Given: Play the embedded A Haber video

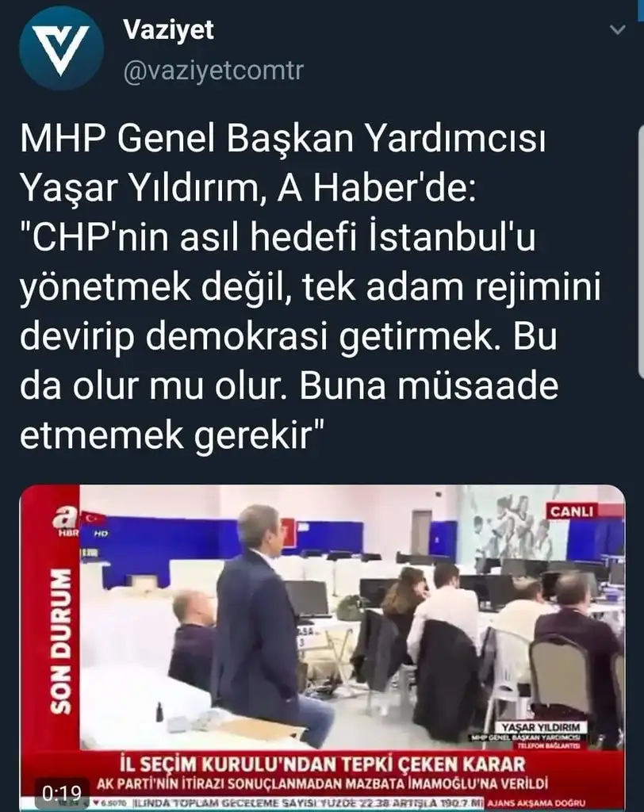Looking at the screenshot, I should coord(322,647).
